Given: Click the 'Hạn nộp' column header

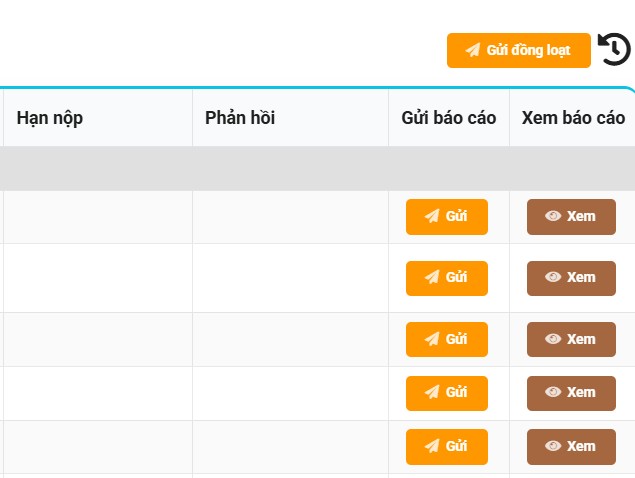Looking at the screenshot, I should coord(50,118).
